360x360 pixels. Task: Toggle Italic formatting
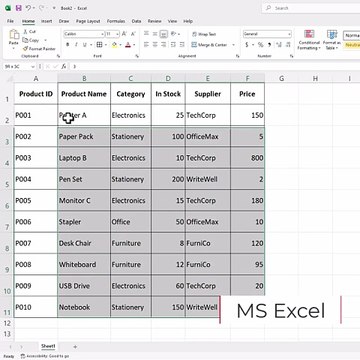pyautogui.click(x=76, y=45)
